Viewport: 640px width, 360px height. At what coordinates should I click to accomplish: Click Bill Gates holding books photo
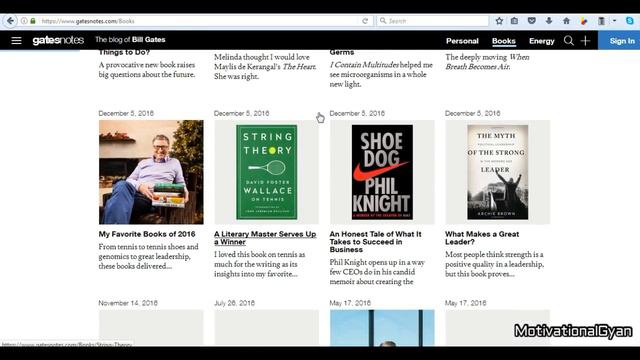(151, 172)
